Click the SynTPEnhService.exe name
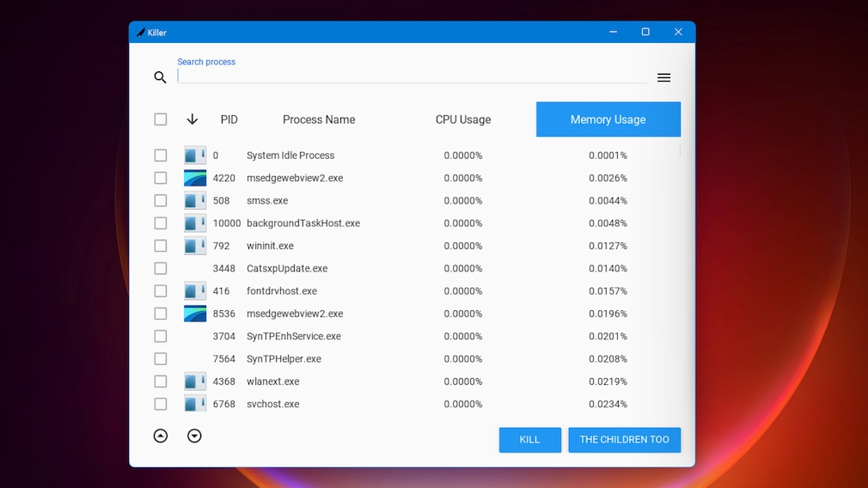The image size is (868, 488). coord(294,337)
